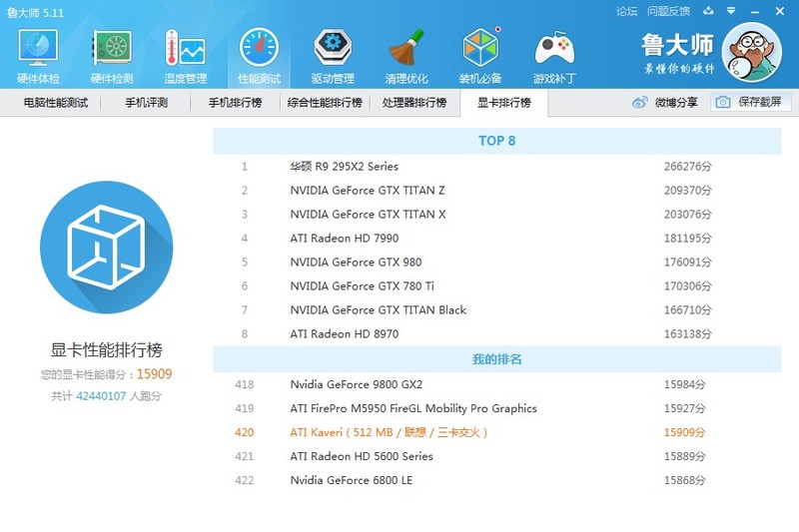The image size is (799, 532).
Task: Open the 硬件体检 hardware checkup icon
Action: click(x=38, y=56)
